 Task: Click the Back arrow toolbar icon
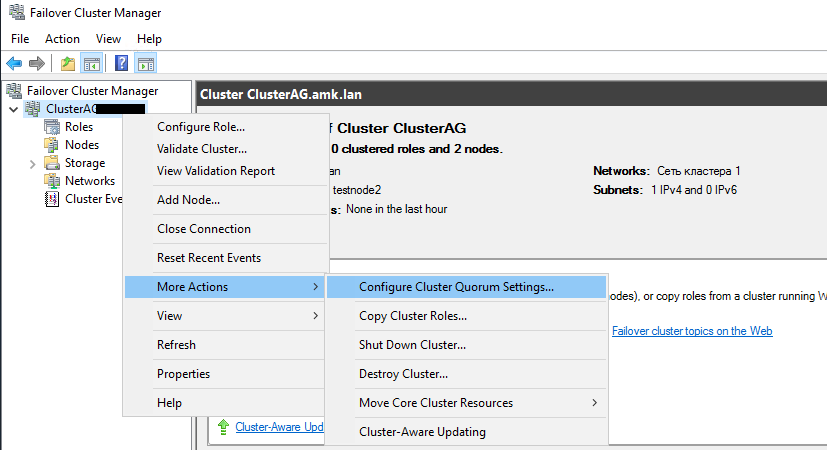(14, 64)
